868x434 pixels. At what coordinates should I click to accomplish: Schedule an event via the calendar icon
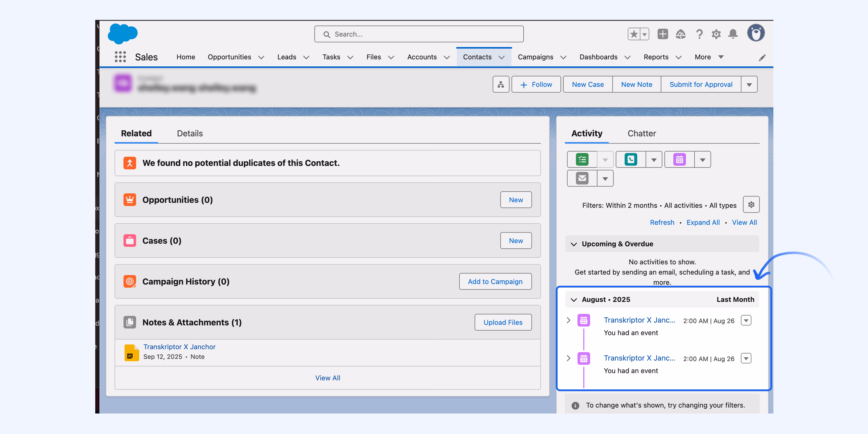point(680,159)
